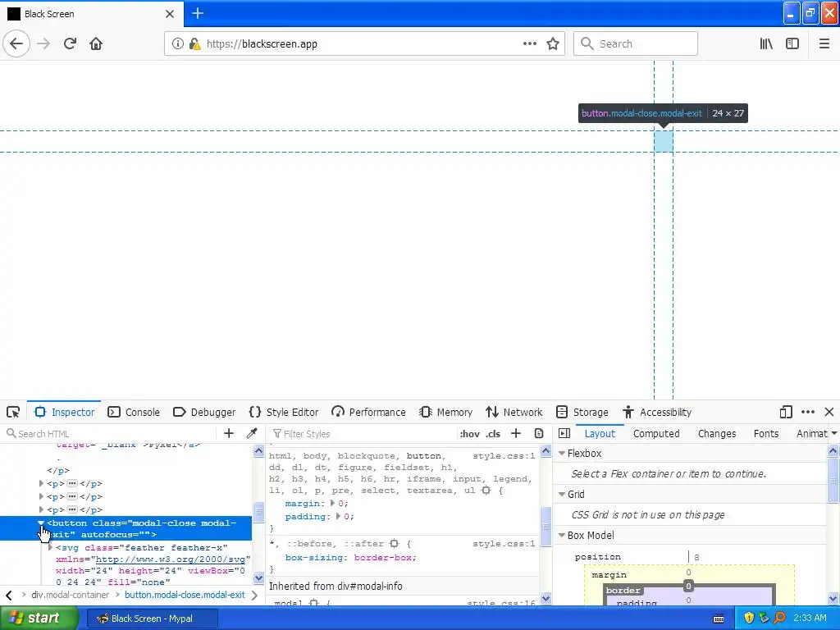Select the Fonts side panel tab
This screenshot has width=840, height=630.
click(x=766, y=433)
